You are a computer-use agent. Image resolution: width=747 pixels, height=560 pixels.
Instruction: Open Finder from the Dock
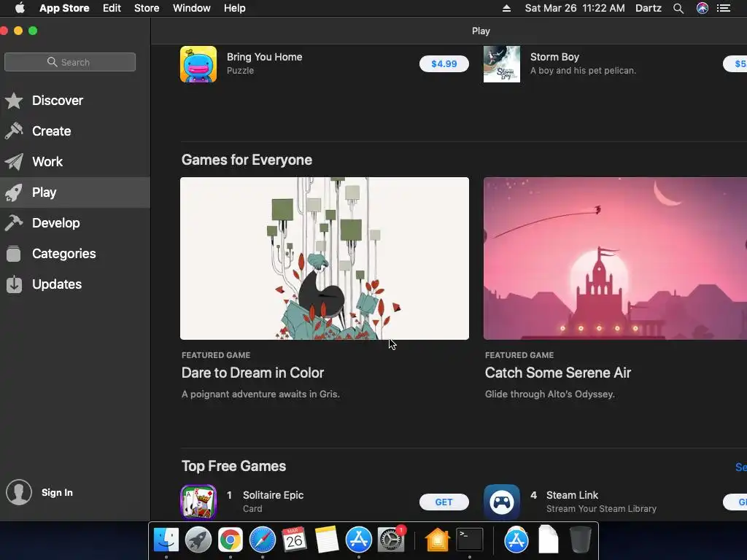(166, 540)
